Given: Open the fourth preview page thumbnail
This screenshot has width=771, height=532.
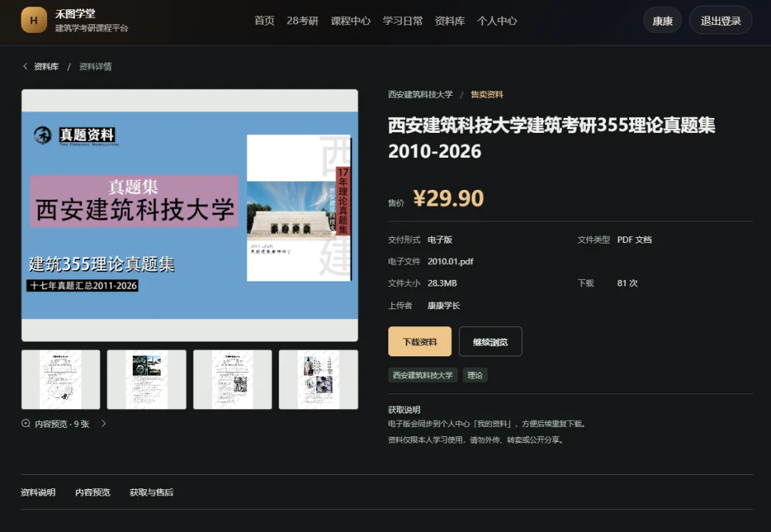Looking at the screenshot, I should coord(318,380).
